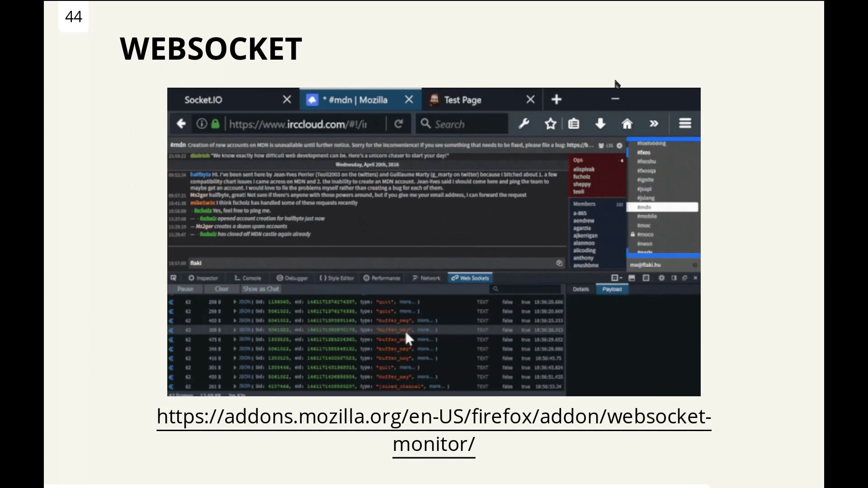The image size is (868, 488).
Task: Select the #moc channel
Action: (x=644, y=225)
